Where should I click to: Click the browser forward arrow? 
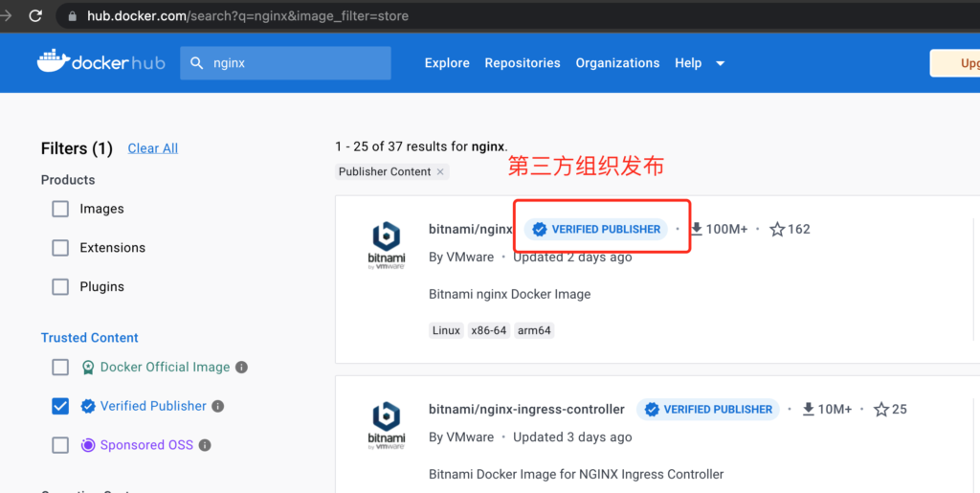pos(7,15)
